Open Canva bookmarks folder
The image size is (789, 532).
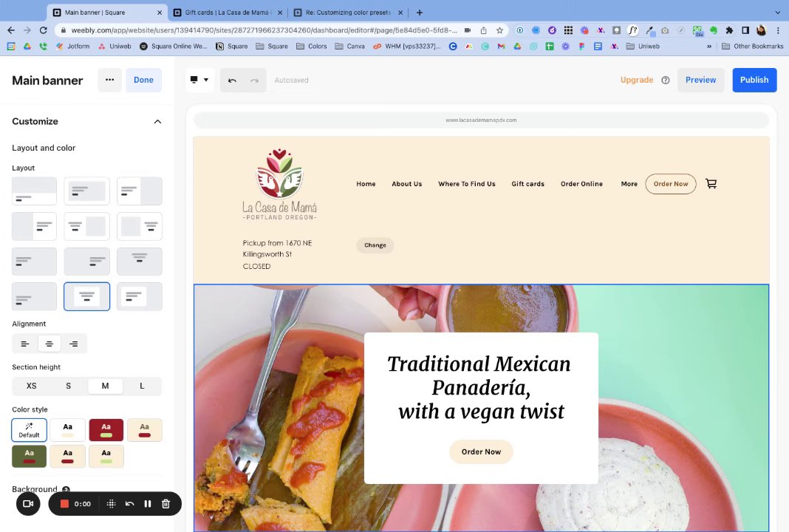pos(349,47)
